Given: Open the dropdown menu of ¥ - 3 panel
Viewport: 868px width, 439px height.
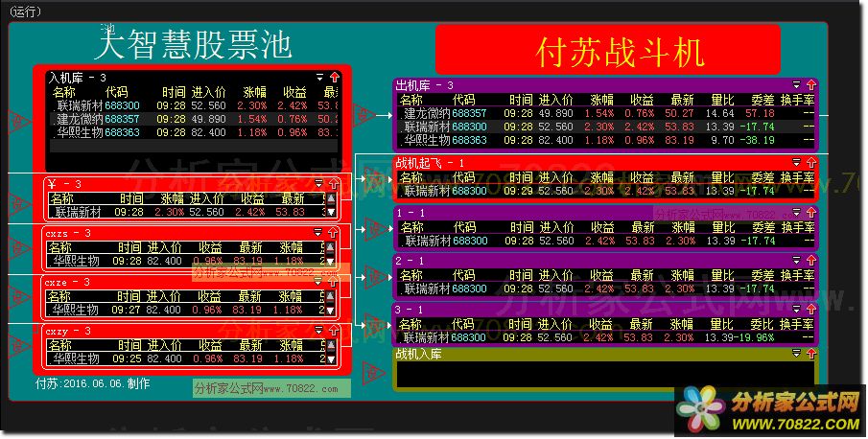Looking at the screenshot, I should [318, 184].
